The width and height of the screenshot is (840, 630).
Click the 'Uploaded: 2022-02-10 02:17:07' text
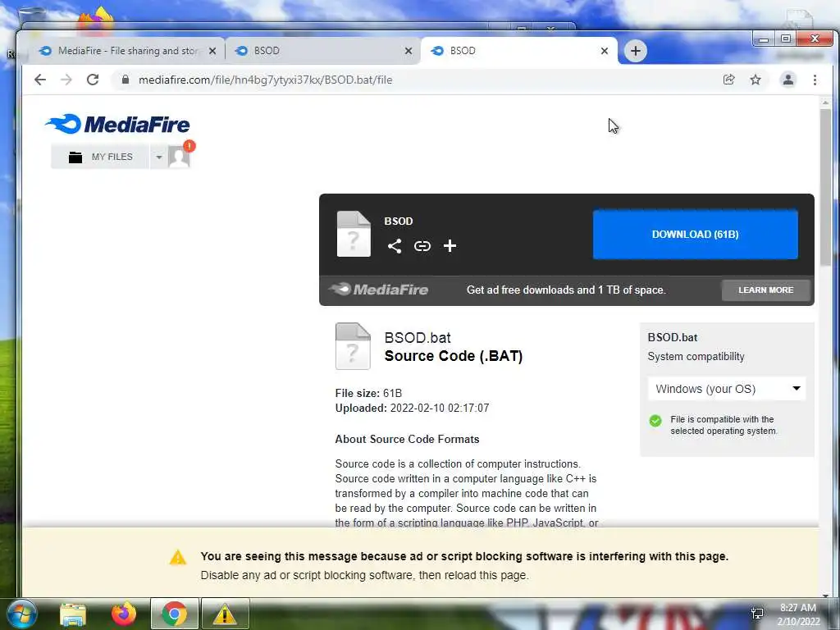tap(412, 409)
